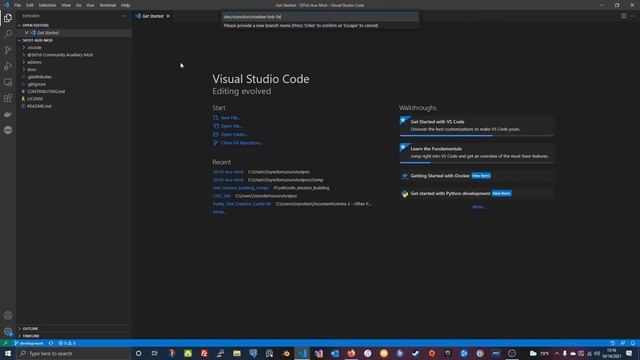Click the taskbar search box
Viewport: 640px width, 360px height.
click(x=73, y=353)
